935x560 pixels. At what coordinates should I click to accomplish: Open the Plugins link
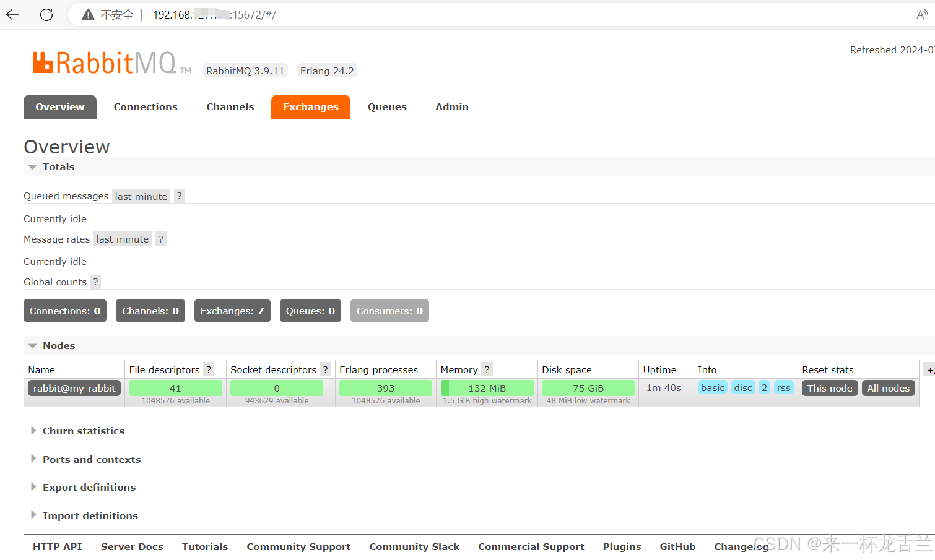[x=622, y=546]
